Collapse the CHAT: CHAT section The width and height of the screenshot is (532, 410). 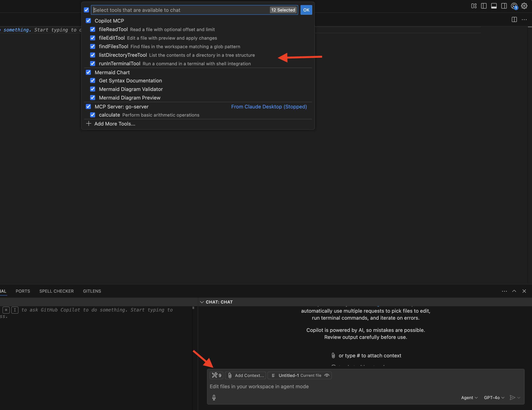pyautogui.click(x=202, y=302)
